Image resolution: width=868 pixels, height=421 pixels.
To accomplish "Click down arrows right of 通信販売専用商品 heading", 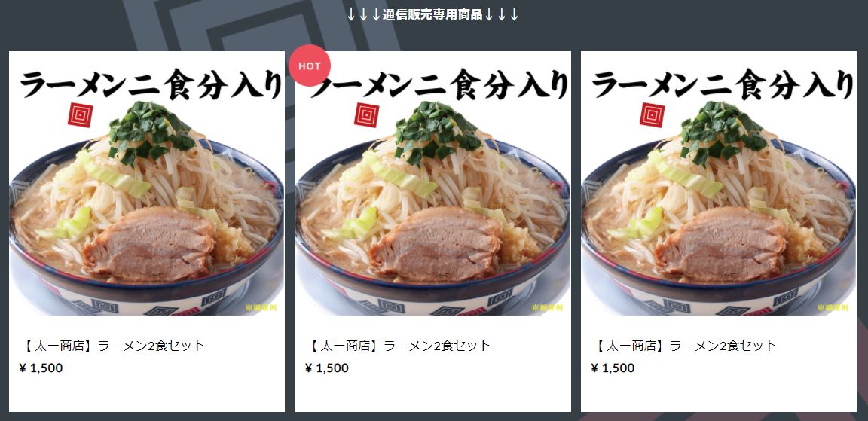I will click(502, 14).
